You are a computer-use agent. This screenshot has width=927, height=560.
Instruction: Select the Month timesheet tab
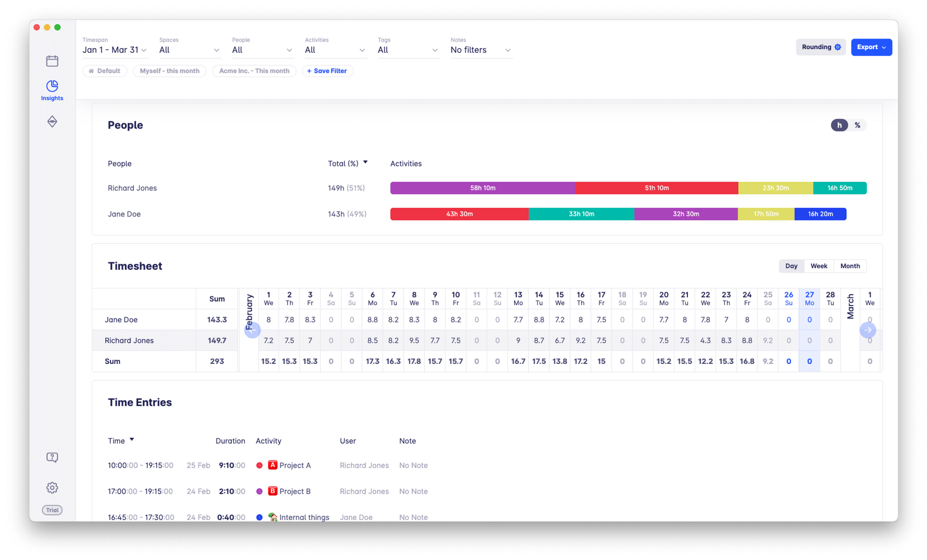[850, 266]
